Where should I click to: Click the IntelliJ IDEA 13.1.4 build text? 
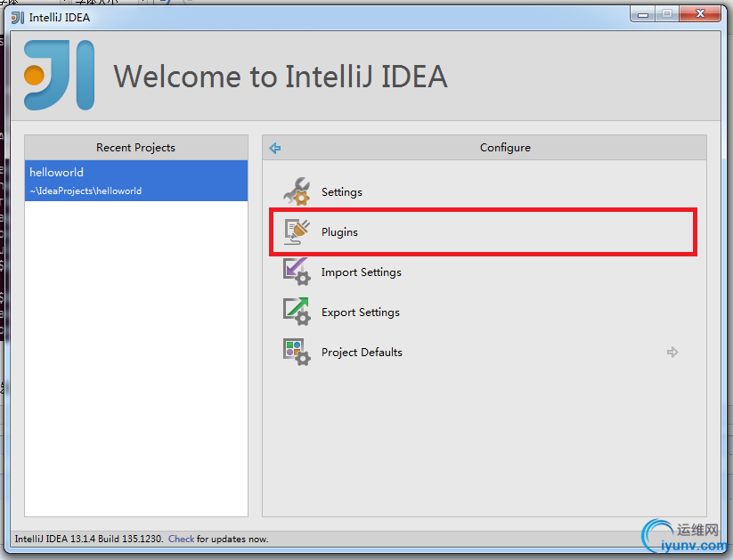[89, 539]
